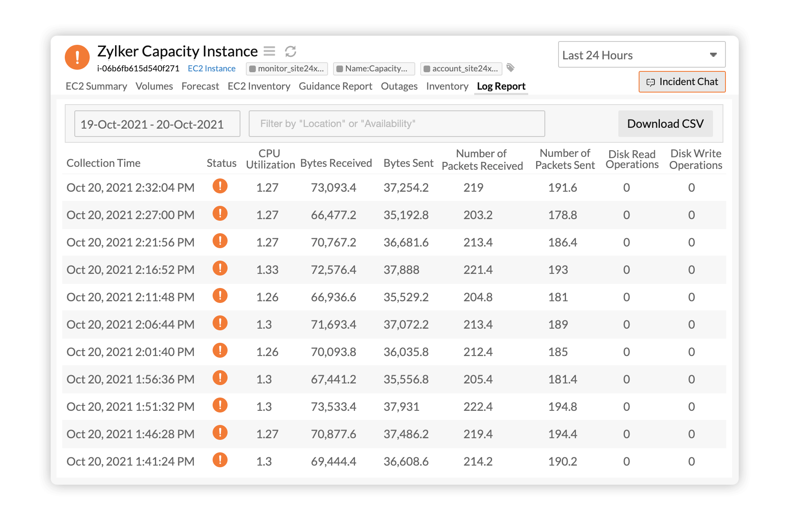This screenshot has width=789, height=532.
Task: Click the orange alert icon next to instance name
Action: [x=77, y=57]
